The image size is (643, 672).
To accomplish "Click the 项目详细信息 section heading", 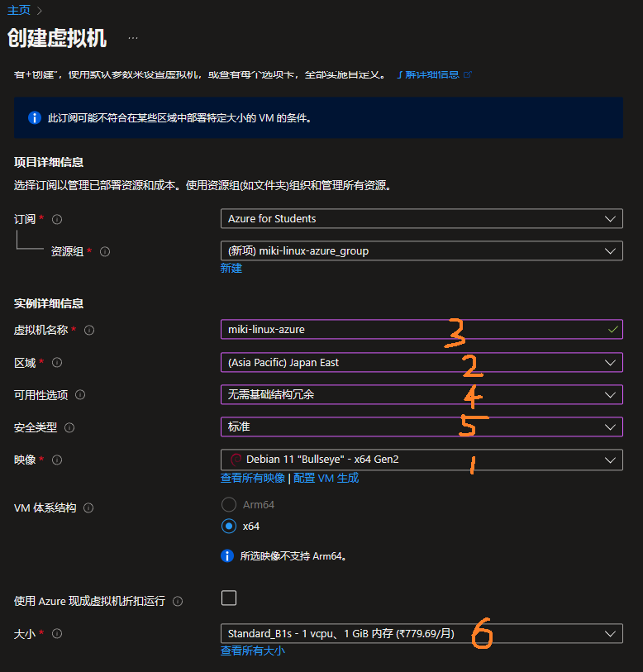I will [x=49, y=162].
